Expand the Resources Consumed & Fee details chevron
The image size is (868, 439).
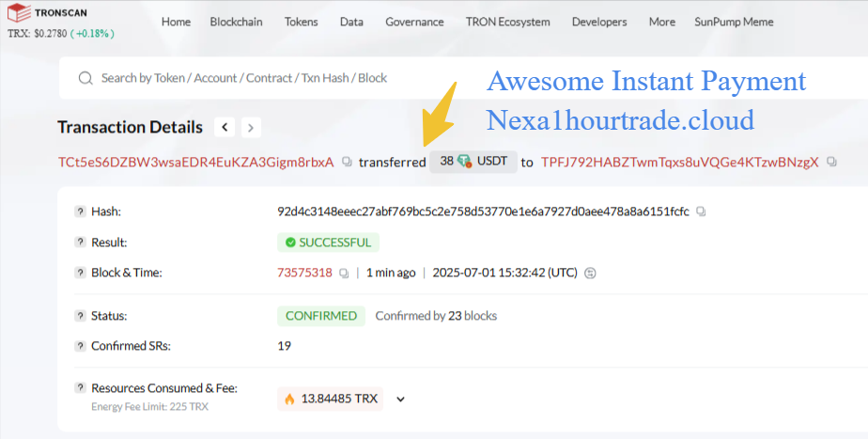tap(401, 400)
